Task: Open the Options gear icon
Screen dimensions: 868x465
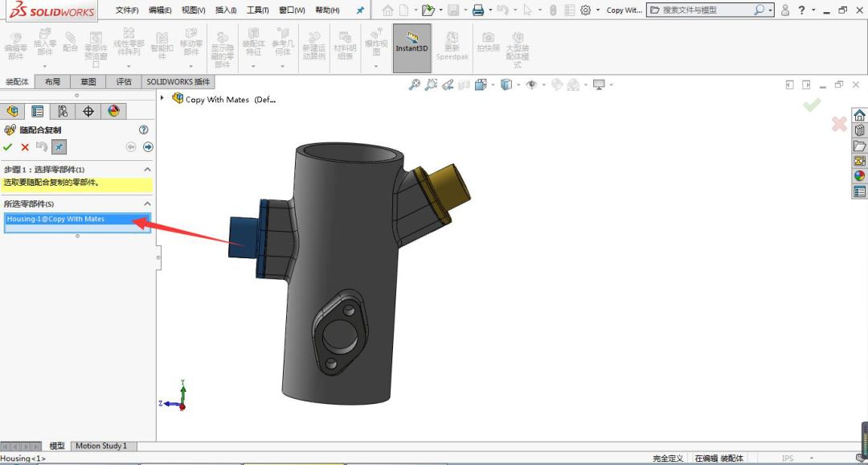Action: [586, 10]
